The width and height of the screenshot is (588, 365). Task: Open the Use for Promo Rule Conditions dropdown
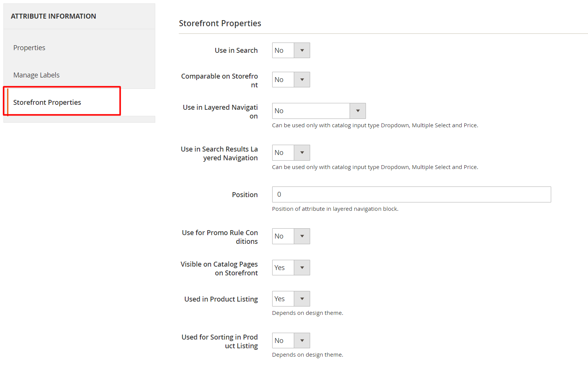[291, 236]
